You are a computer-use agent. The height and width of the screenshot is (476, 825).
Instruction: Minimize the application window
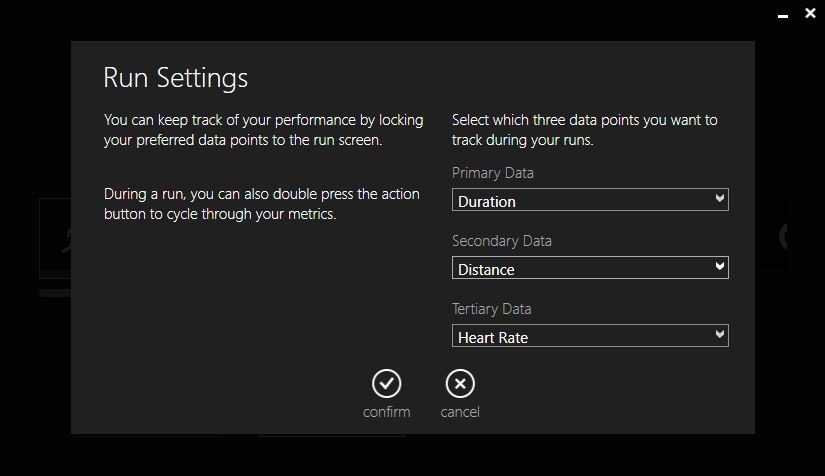(x=782, y=15)
